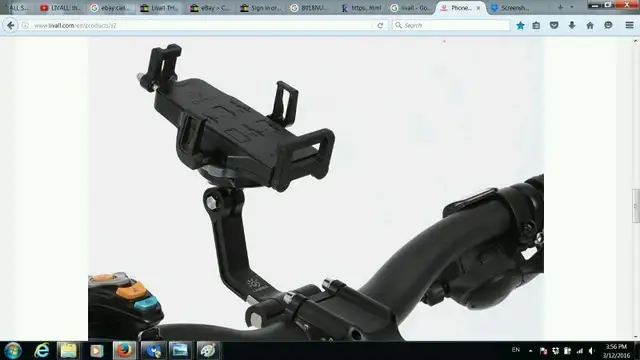The image size is (640, 360).
Task: Save page to Pocket icon
Action: click(554, 25)
